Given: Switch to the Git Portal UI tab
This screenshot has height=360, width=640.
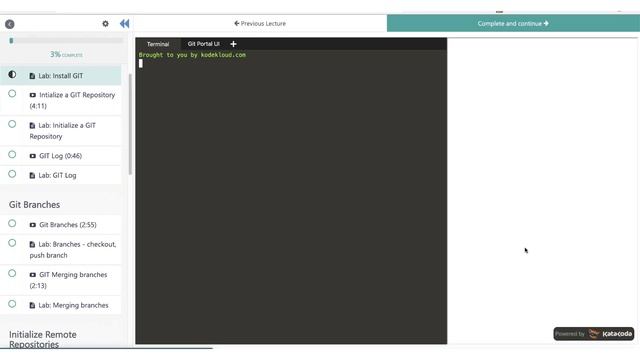Looking at the screenshot, I should (x=203, y=44).
